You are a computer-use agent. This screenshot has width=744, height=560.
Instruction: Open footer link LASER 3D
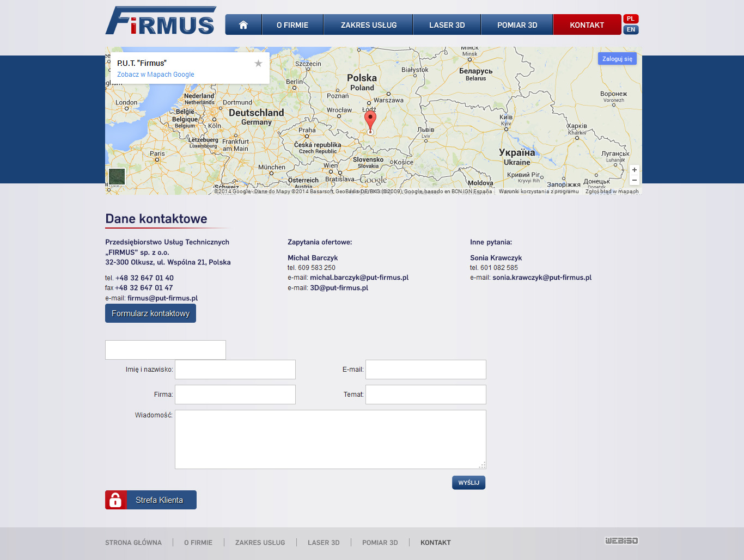coord(324,543)
